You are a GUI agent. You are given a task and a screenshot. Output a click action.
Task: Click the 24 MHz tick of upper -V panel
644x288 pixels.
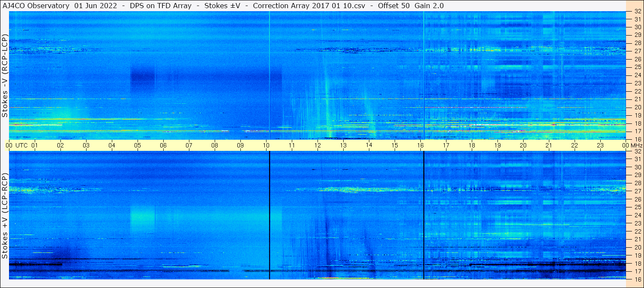click(x=637, y=75)
